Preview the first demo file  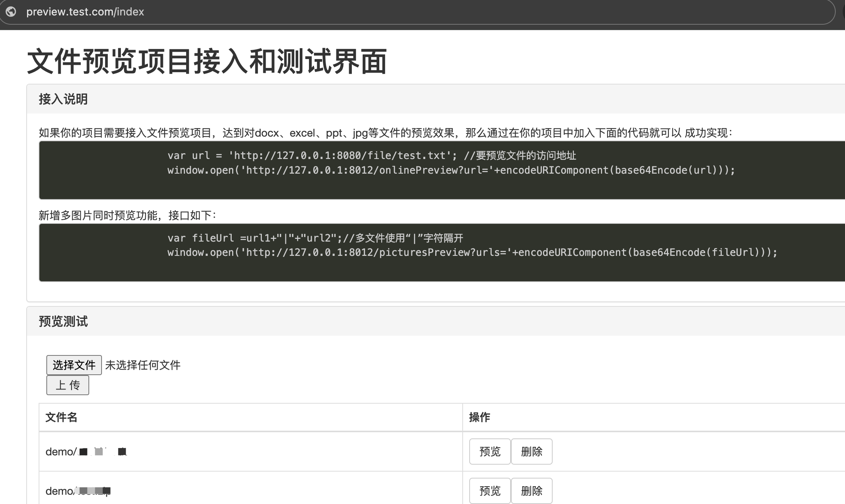(490, 451)
